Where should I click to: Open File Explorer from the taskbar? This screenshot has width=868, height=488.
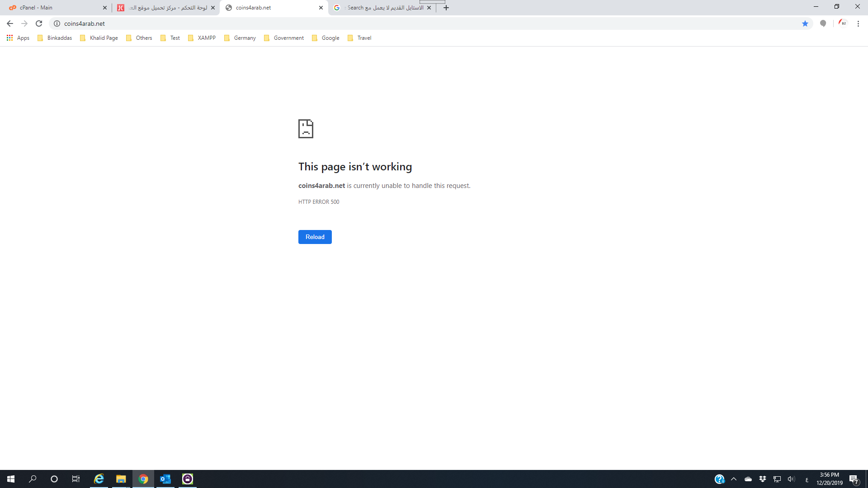[121, 479]
